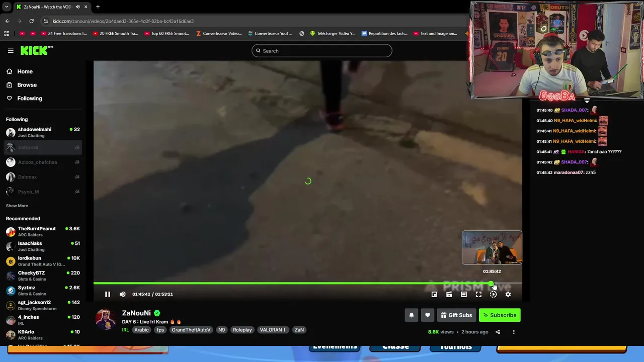
Task: Open the bookmarks apps grid icon
Action: pyautogui.click(x=7, y=34)
